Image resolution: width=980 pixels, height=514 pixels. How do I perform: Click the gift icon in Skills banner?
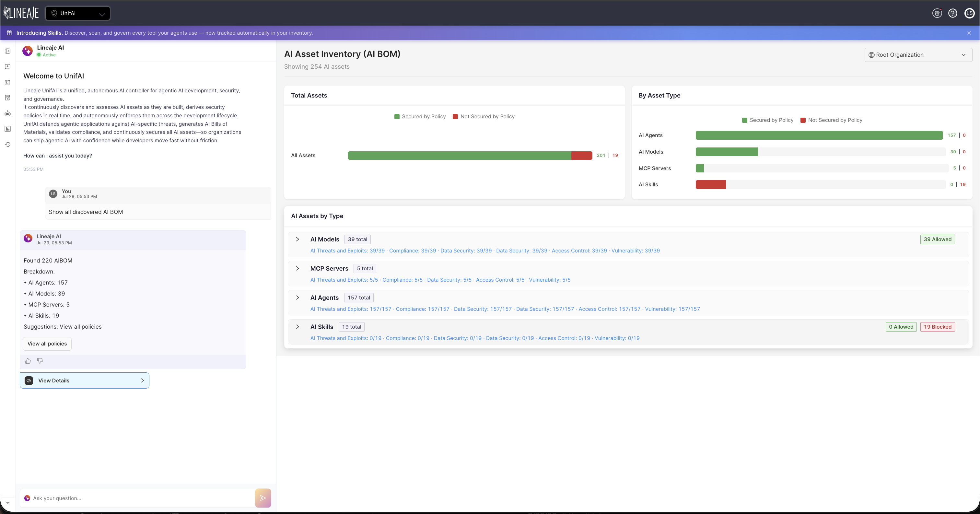(x=9, y=33)
